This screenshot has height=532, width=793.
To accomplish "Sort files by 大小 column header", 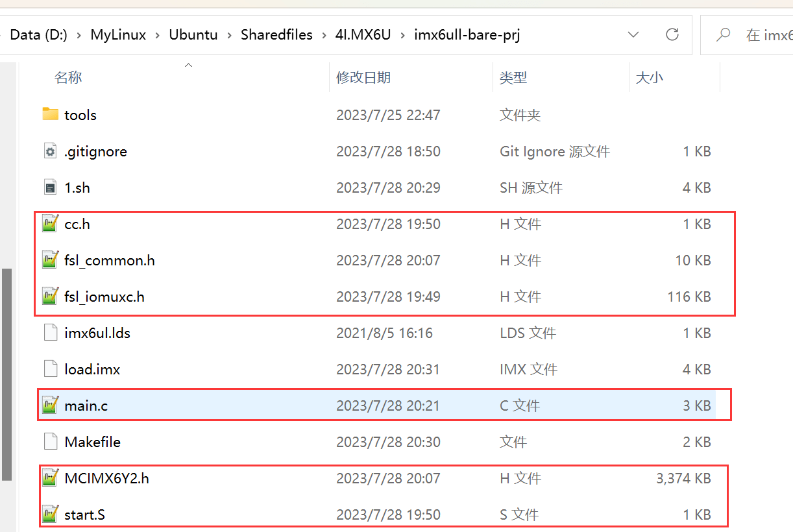I will [649, 78].
